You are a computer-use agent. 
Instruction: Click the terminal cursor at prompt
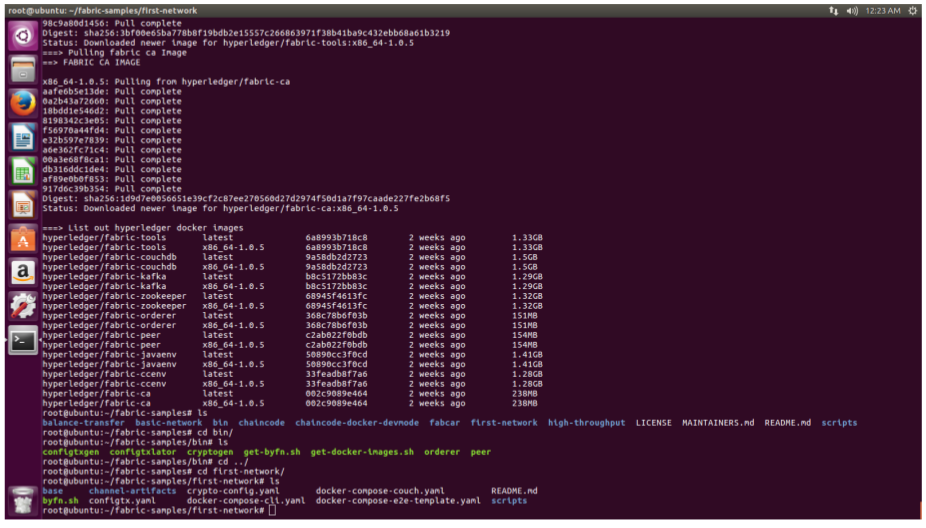[x=272, y=510]
